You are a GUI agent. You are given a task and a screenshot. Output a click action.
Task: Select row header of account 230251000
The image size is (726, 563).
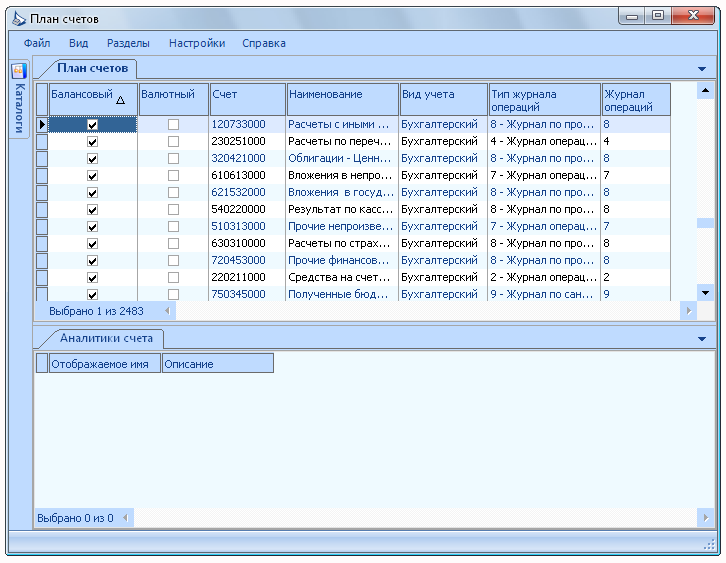point(42,142)
